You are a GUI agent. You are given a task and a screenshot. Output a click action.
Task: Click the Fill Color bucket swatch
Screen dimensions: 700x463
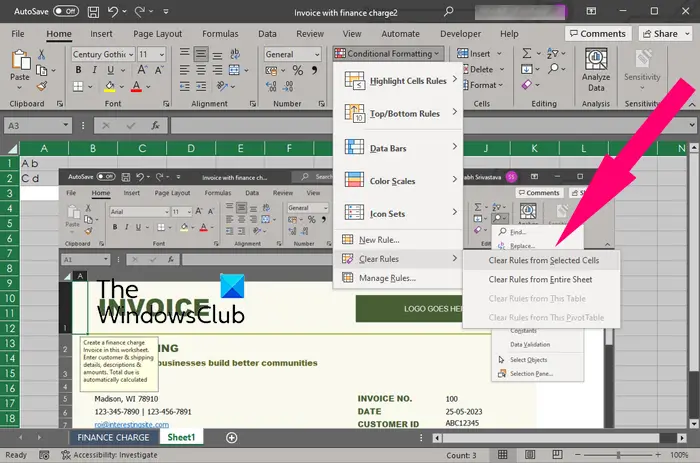[109, 86]
